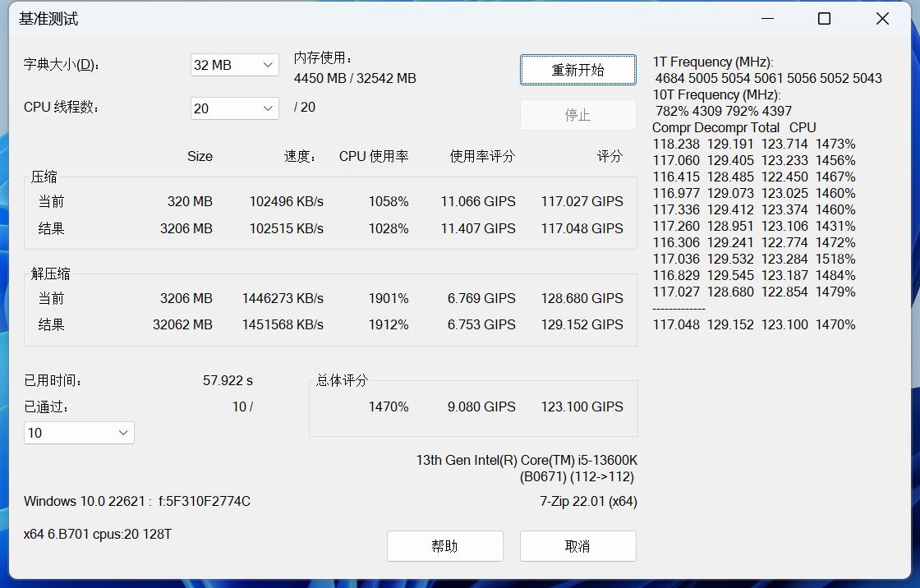
Task: Click the 解压缩 result speed 1451568 KB/s value
Action: (x=285, y=324)
